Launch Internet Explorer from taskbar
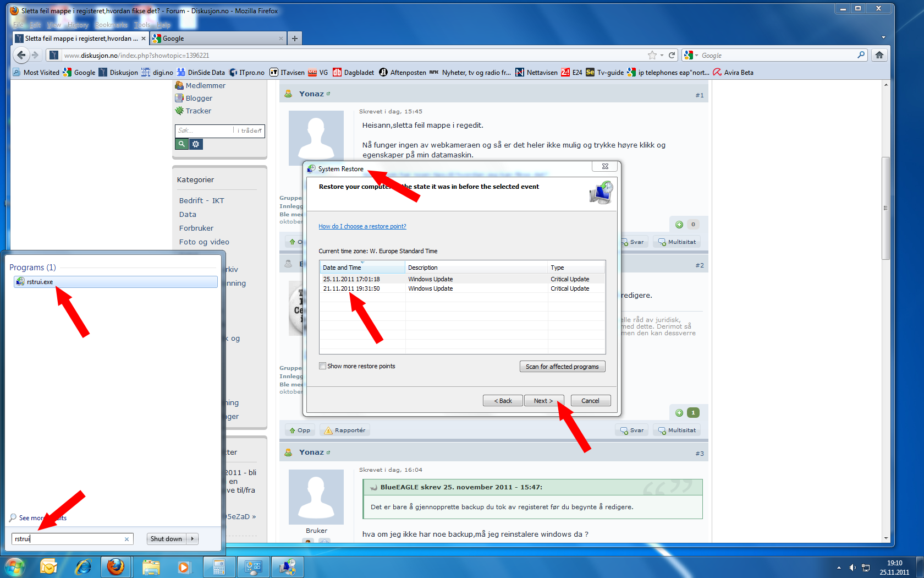Viewport: 924px width, 578px height. click(x=82, y=567)
